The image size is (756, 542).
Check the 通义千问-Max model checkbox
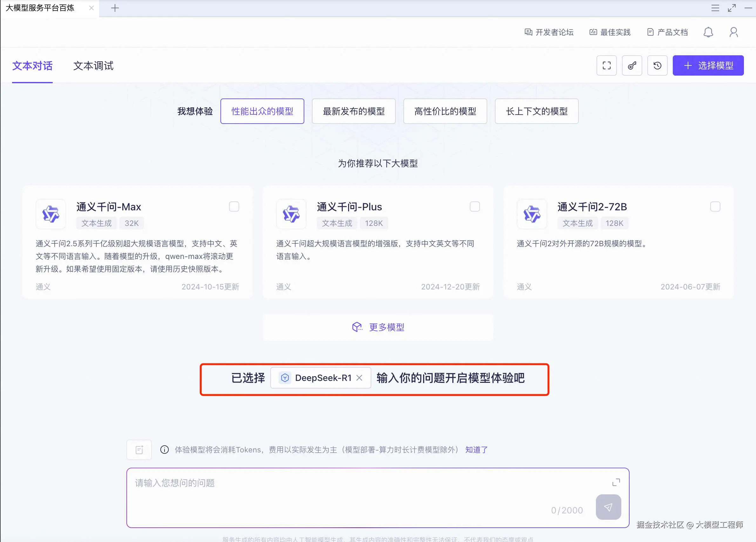234,207
